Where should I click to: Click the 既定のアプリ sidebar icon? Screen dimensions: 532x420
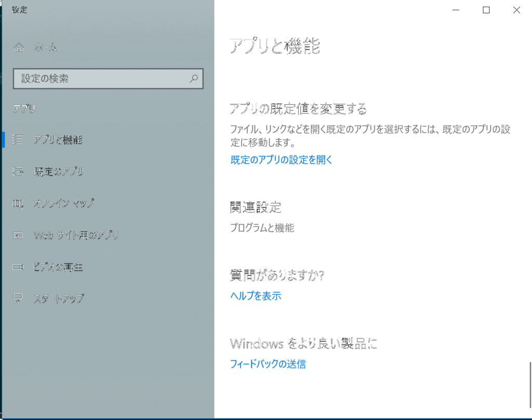pyautogui.click(x=18, y=172)
